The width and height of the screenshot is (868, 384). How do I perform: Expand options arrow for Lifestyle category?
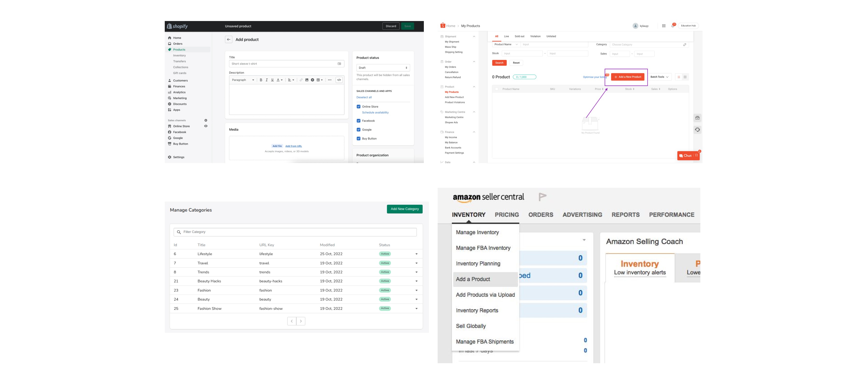click(x=417, y=254)
